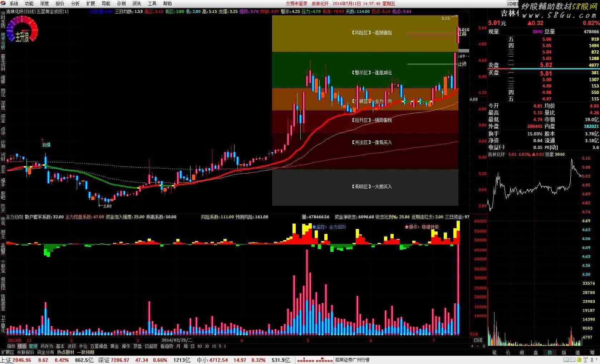The width and height of the screenshot is (600, 364).
Task: Open the 一致预期 tab
Action: coord(86,352)
